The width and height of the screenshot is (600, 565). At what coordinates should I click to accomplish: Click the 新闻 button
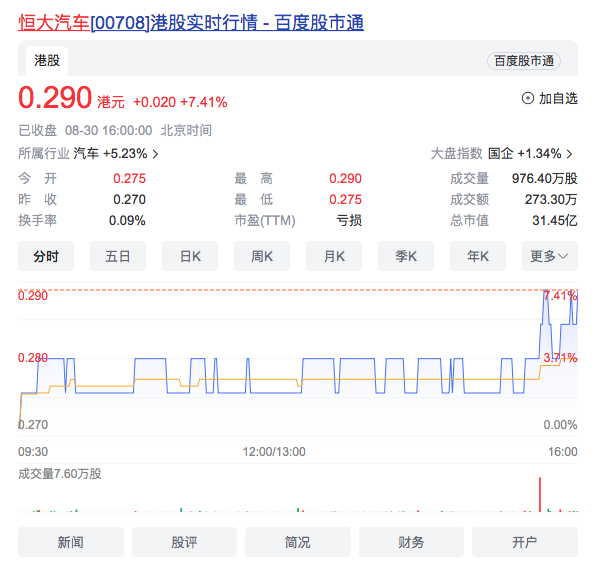tap(71, 542)
